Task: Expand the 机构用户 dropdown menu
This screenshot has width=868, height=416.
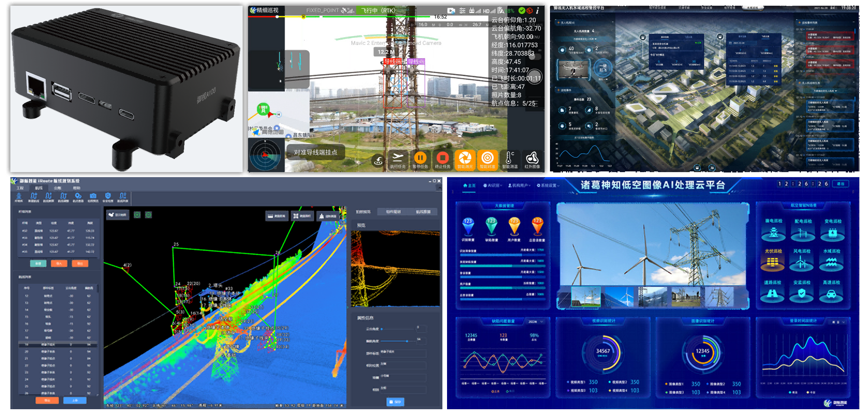Action: click(x=519, y=185)
